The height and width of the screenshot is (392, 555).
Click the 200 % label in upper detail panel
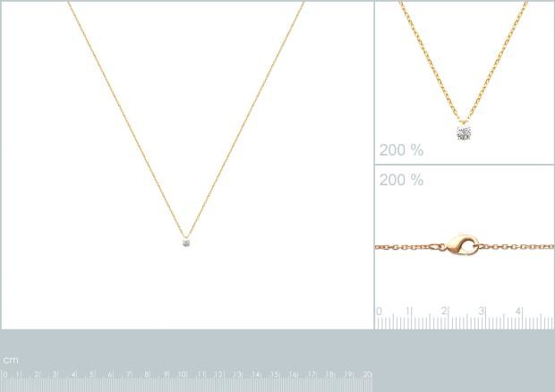point(401,150)
